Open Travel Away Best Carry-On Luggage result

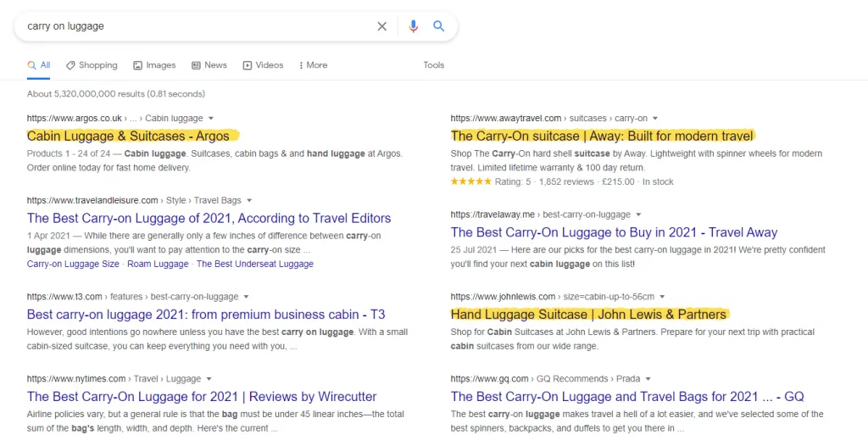coord(614,232)
